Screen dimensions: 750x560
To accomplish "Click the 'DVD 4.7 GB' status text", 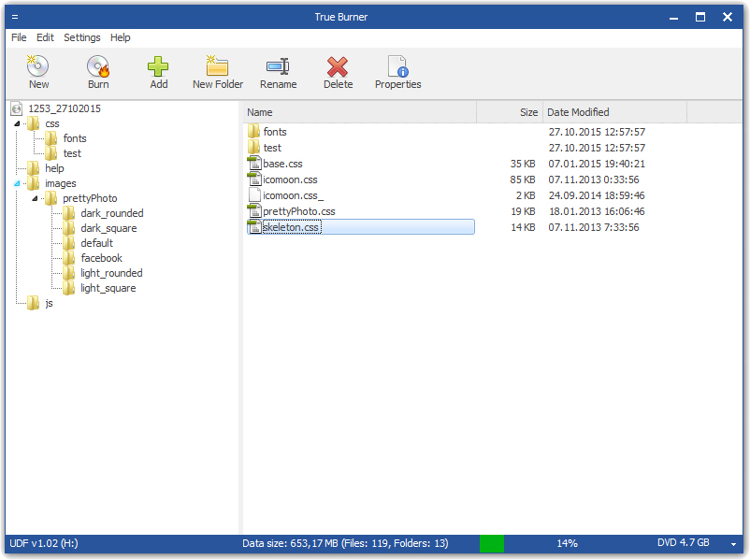I will coord(683,543).
